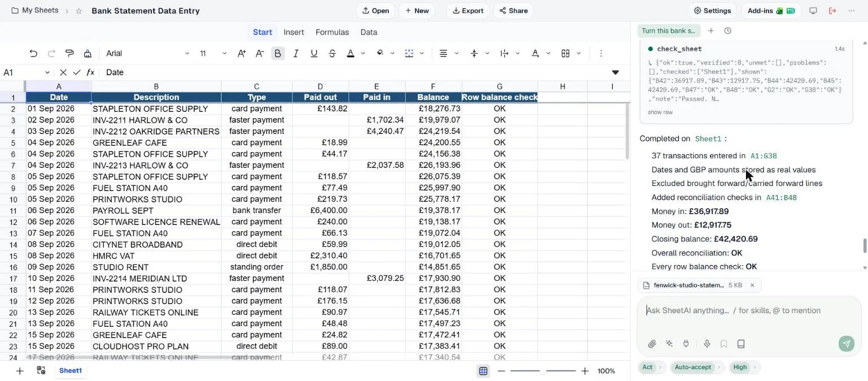The image size is (868, 381).
Task: Click the confirm formula checkmark icon
Action: coord(77,72)
